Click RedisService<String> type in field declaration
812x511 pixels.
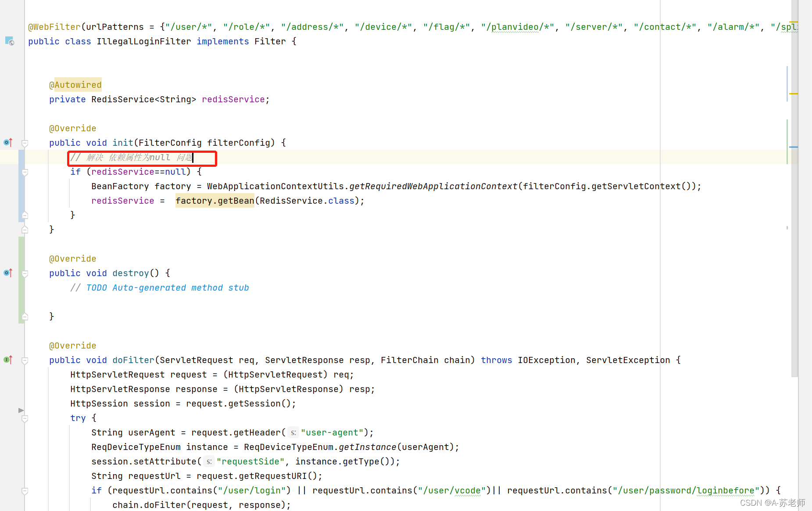click(x=144, y=99)
